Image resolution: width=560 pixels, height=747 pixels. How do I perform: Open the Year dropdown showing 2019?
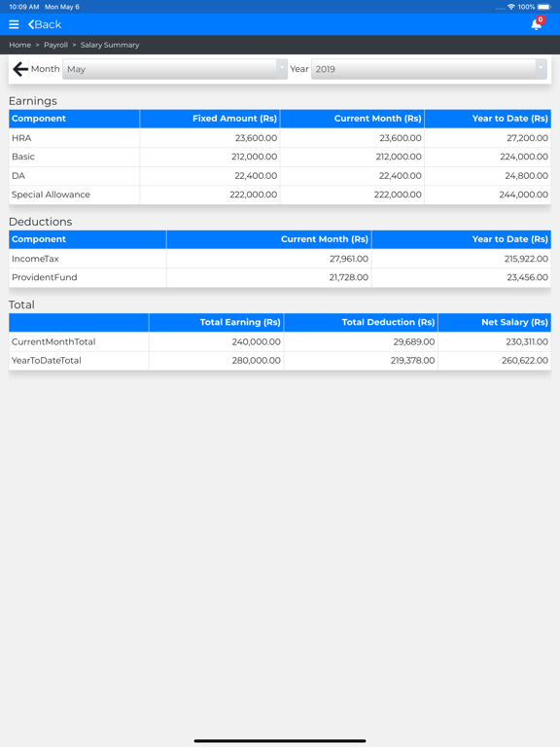429,69
